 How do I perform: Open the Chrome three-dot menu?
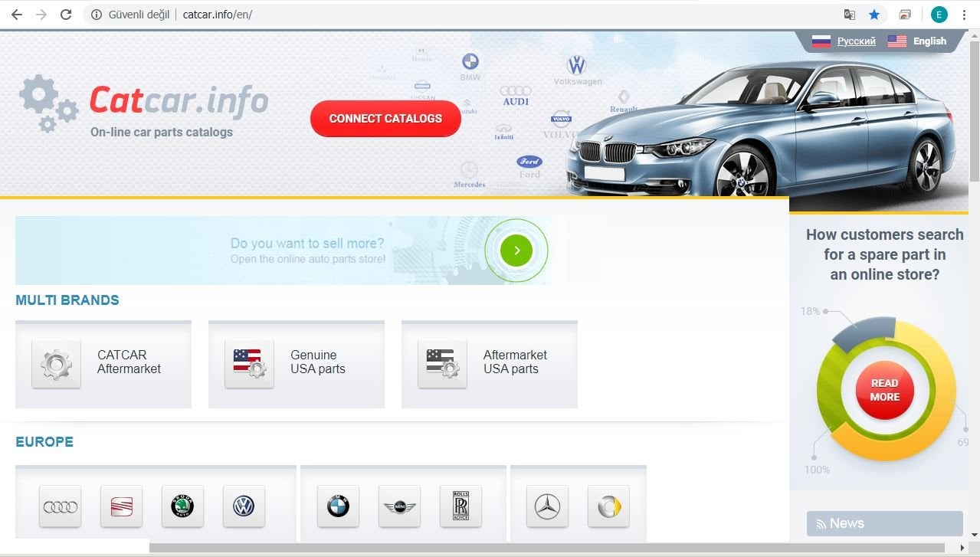coord(964,15)
